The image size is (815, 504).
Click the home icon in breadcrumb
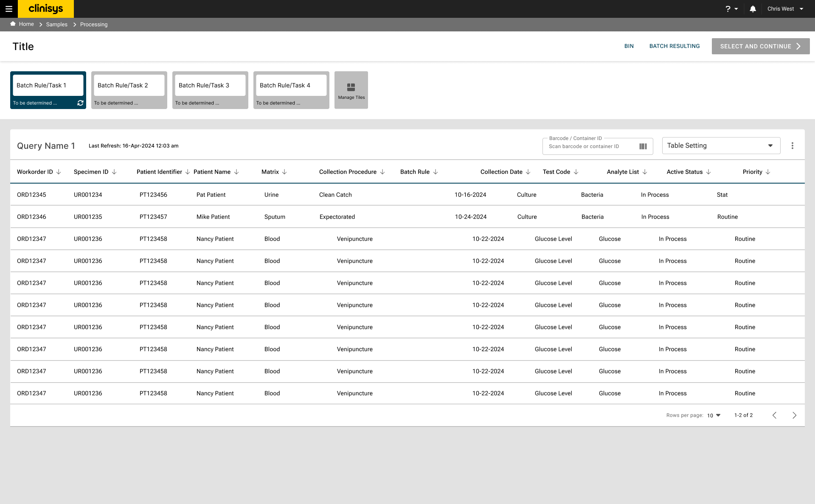coord(13,24)
